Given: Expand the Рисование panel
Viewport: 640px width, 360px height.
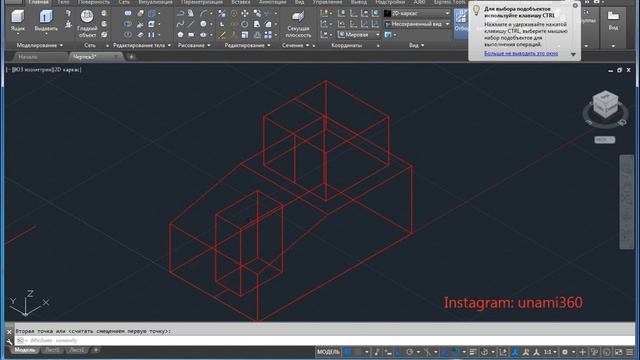Looking at the screenshot, I should tap(194, 45).
